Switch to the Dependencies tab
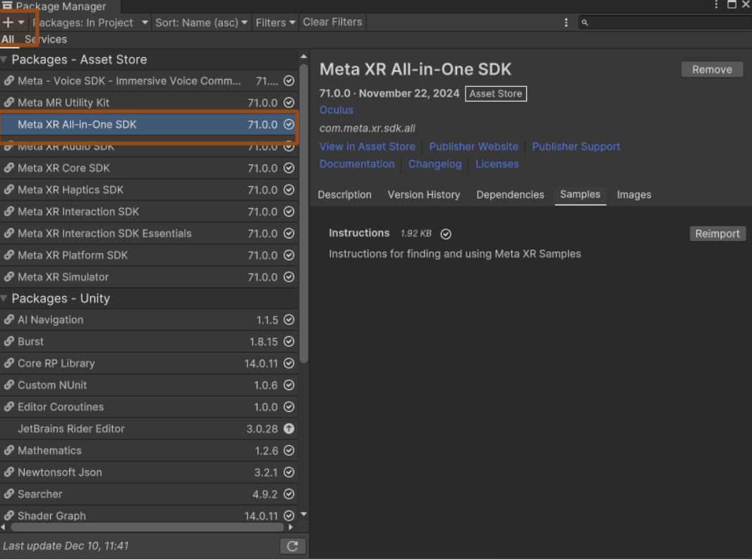This screenshot has width=752, height=560. pyautogui.click(x=510, y=195)
